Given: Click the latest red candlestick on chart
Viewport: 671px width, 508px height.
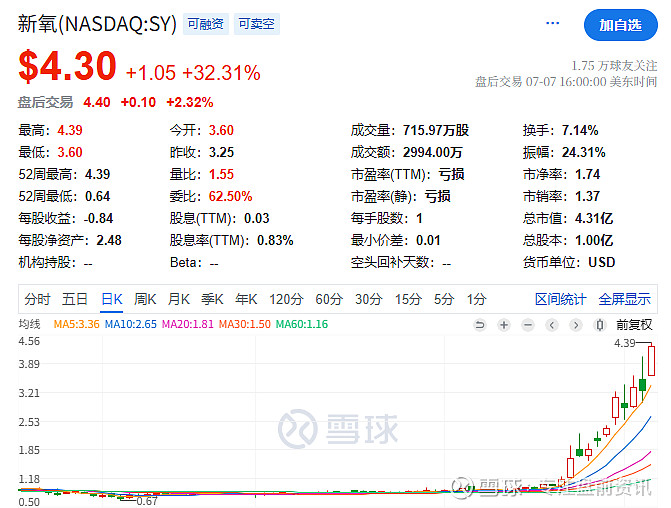Looking at the screenshot, I should point(651,361).
